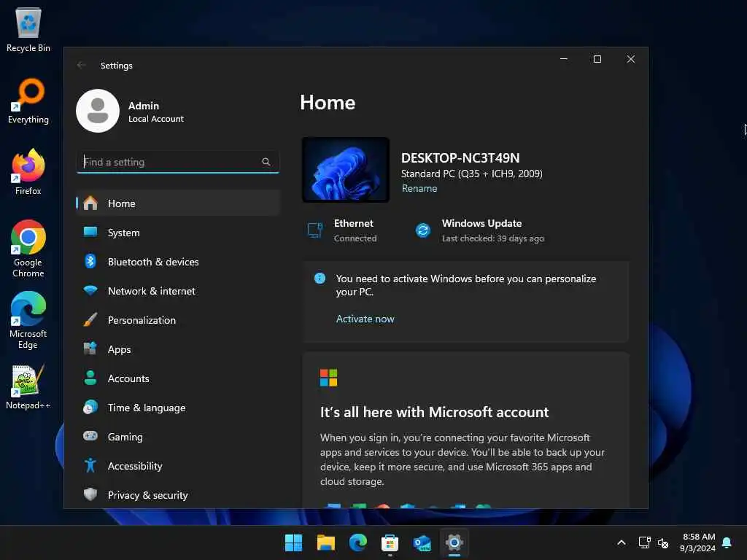Open the Windows Start menu
The image size is (747, 560).
point(293,542)
